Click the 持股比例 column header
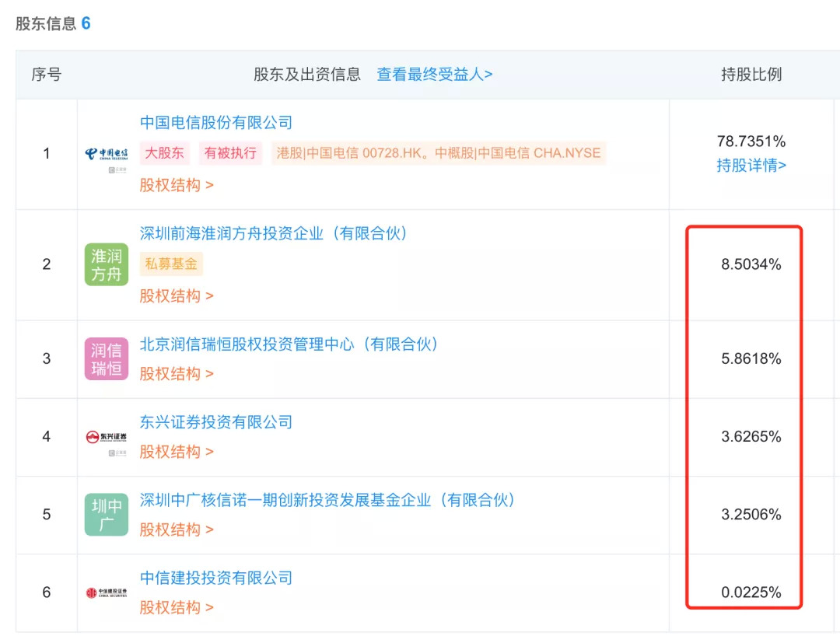 751,75
